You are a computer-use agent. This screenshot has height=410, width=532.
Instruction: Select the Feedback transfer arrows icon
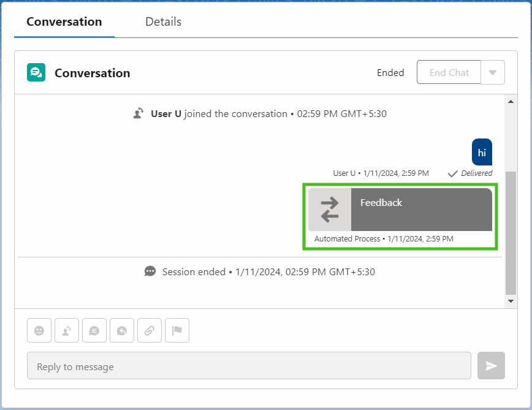pyautogui.click(x=329, y=210)
